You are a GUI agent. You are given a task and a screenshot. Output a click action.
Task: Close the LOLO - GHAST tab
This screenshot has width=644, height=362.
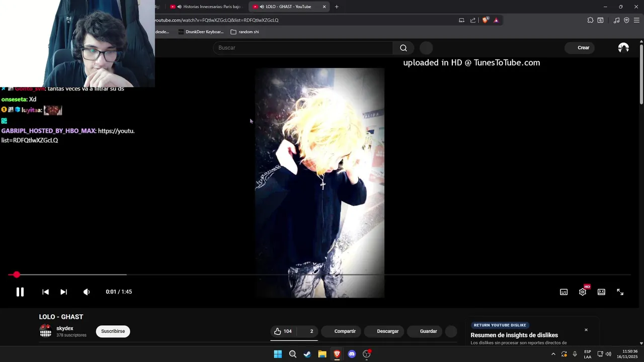325,7
